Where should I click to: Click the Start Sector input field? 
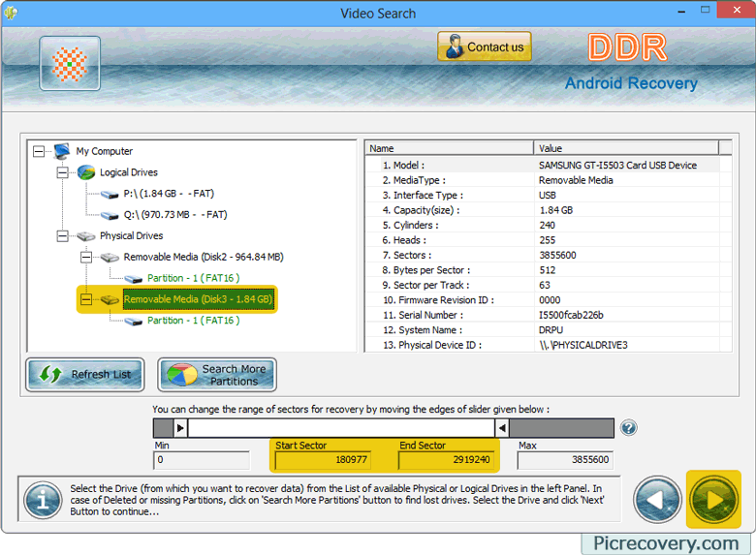click(x=323, y=460)
